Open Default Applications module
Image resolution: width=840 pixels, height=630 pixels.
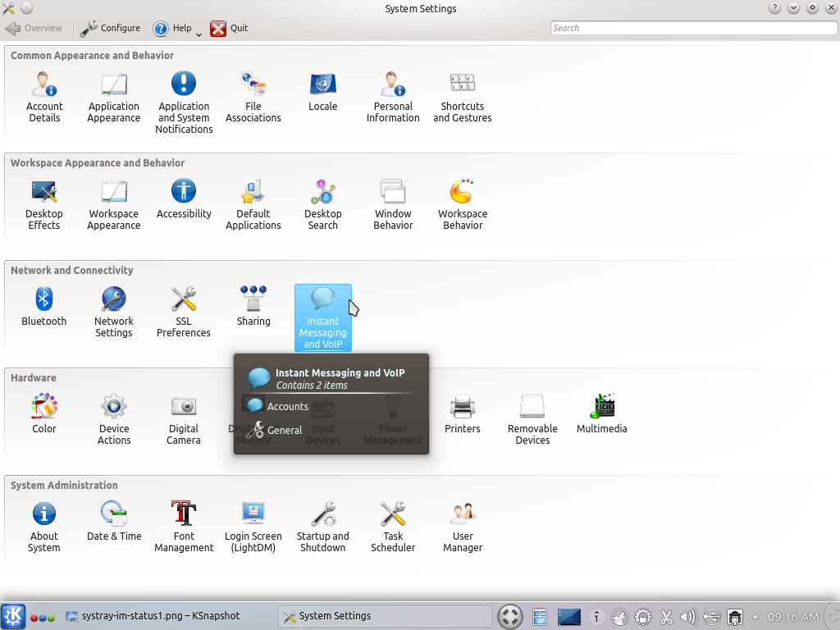tap(253, 205)
